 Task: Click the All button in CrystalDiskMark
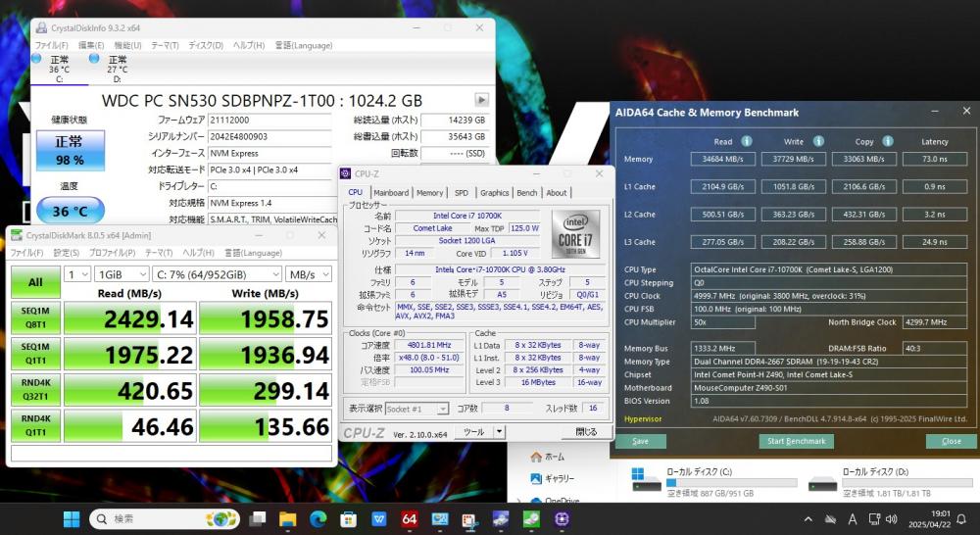tap(35, 282)
